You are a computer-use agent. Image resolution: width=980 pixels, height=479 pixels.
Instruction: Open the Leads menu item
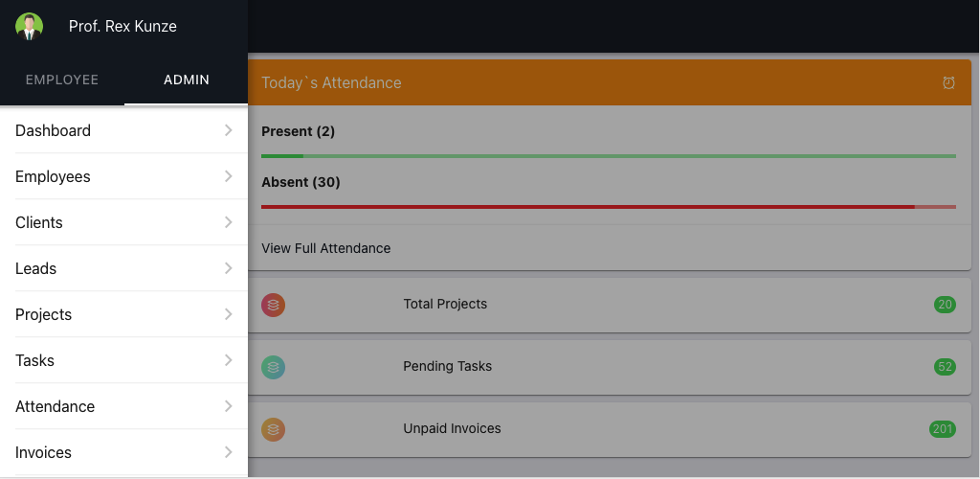[x=123, y=268]
